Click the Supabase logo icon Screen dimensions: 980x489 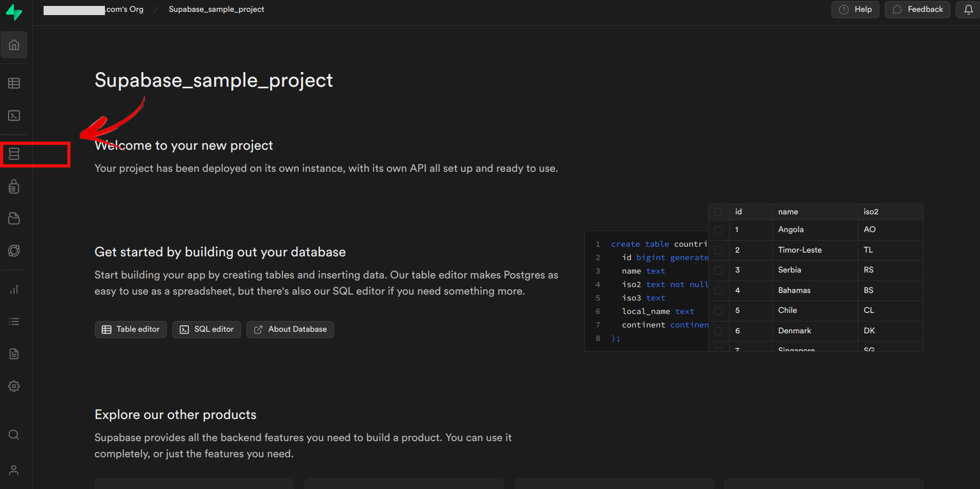tap(14, 12)
